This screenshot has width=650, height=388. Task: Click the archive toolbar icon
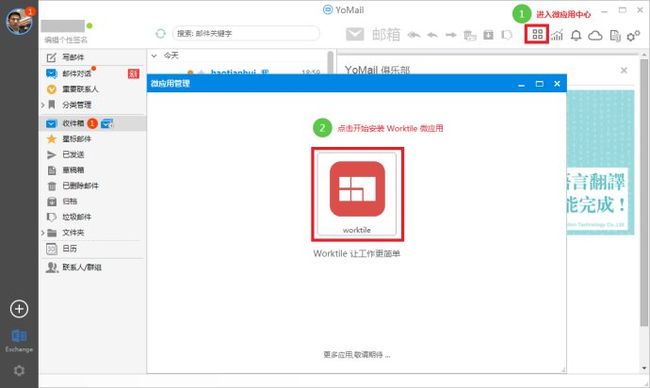pyautogui.click(x=488, y=35)
